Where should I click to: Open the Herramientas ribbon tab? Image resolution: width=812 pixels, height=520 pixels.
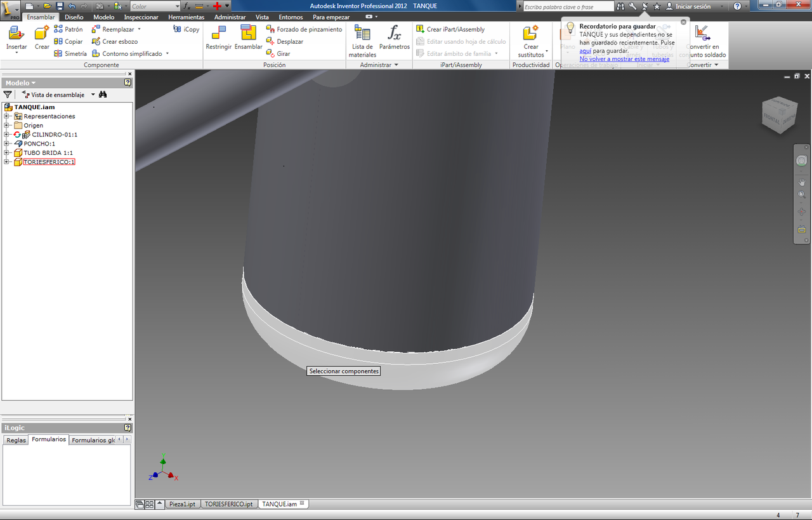186,17
